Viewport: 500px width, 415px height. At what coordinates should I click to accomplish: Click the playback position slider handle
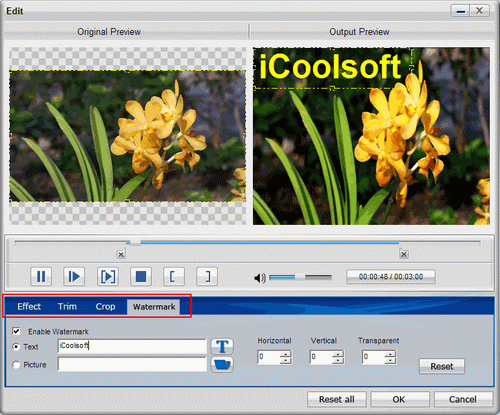click(135, 243)
